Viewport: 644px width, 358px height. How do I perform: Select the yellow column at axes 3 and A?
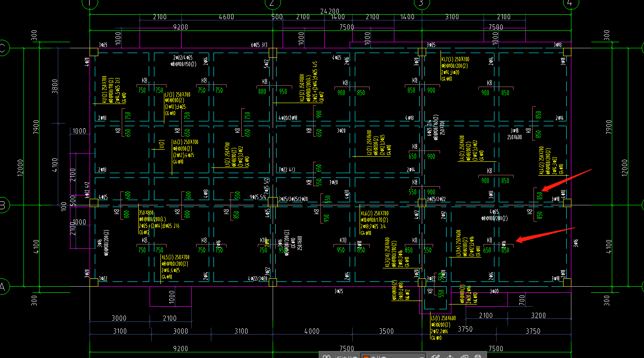point(422,282)
